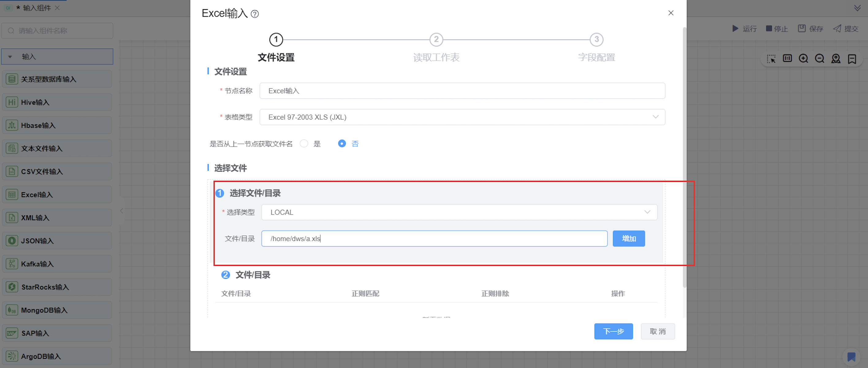
Task: Open the 表格类型 dropdown
Action: (462, 117)
